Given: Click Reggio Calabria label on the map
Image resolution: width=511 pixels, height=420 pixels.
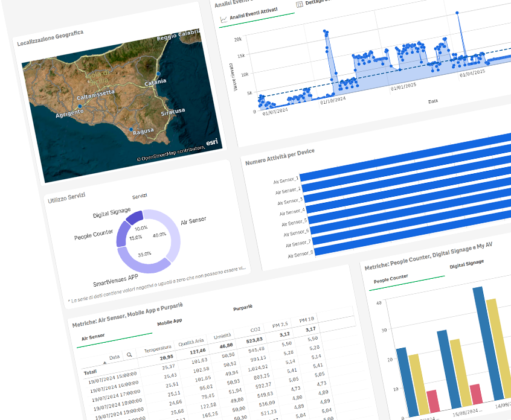Looking at the screenshot, I should (x=178, y=35).
